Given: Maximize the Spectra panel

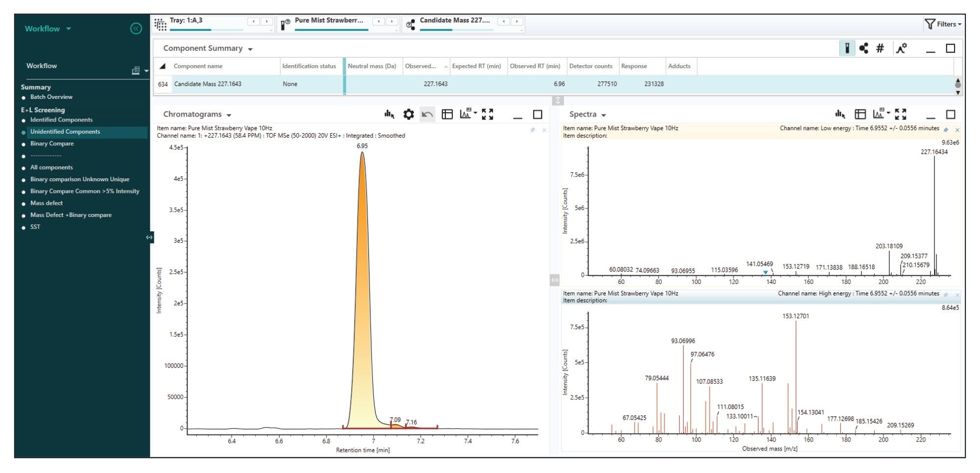Looking at the screenshot, I should [x=951, y=114].
